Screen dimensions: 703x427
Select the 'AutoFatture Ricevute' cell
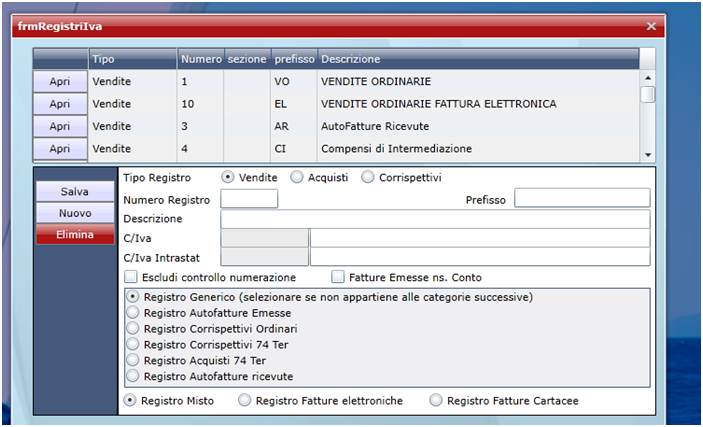coord(478,126)
